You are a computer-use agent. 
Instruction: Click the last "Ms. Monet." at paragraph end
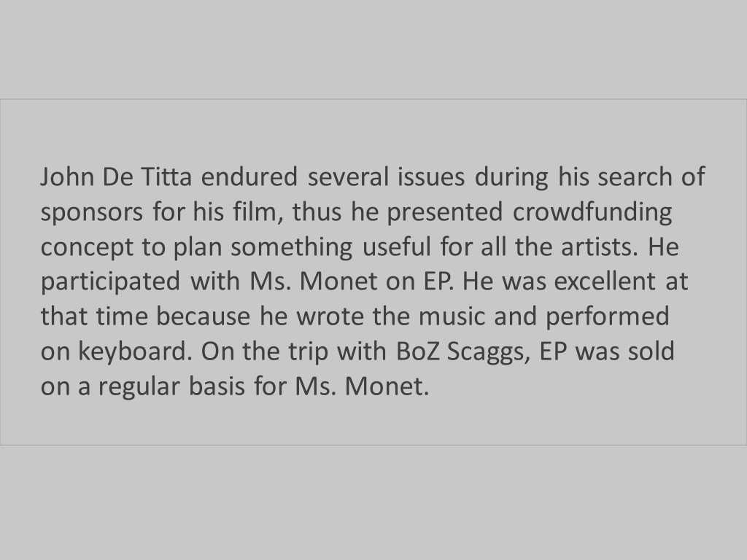(x=362, y=386)
